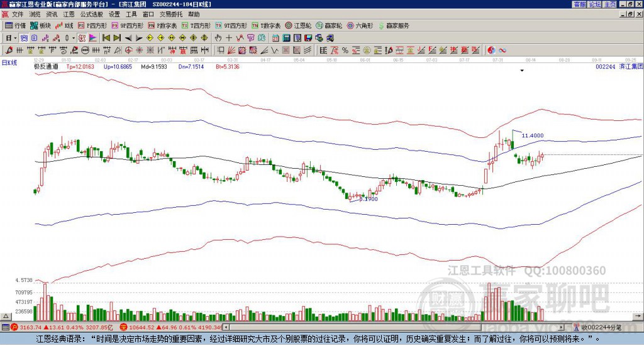
Task: Open the 江恩 menu
Action: click(69, 14)
